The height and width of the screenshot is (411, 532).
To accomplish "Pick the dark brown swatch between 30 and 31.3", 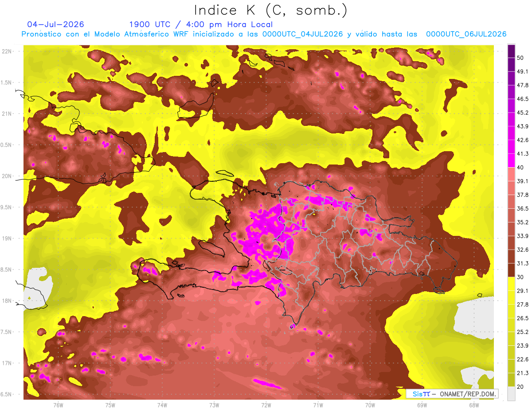I will [x=511, y=270].
